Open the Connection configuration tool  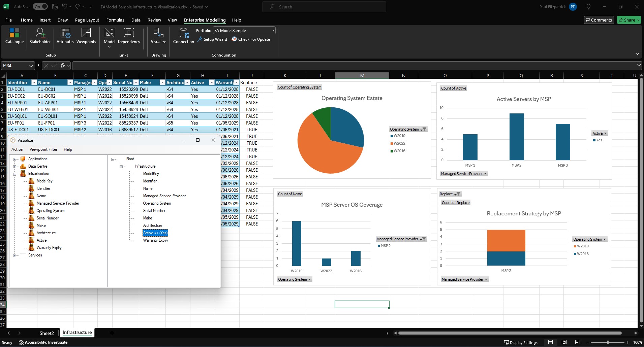click(x=184, y=36)
